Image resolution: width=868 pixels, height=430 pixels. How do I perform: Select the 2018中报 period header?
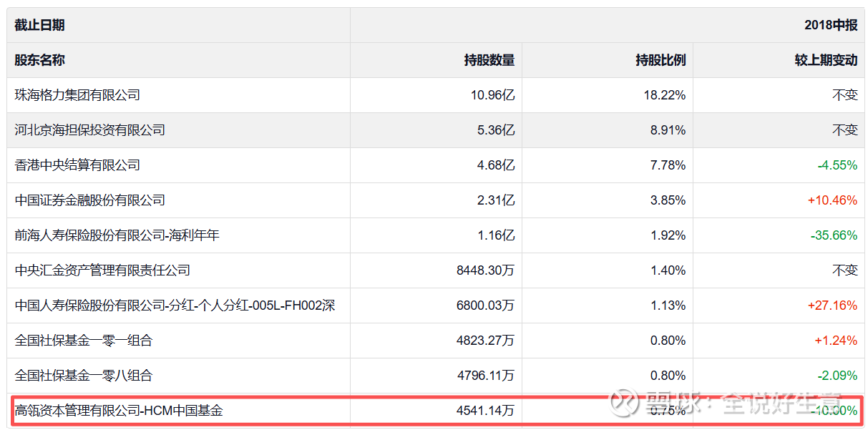[830, 25]
